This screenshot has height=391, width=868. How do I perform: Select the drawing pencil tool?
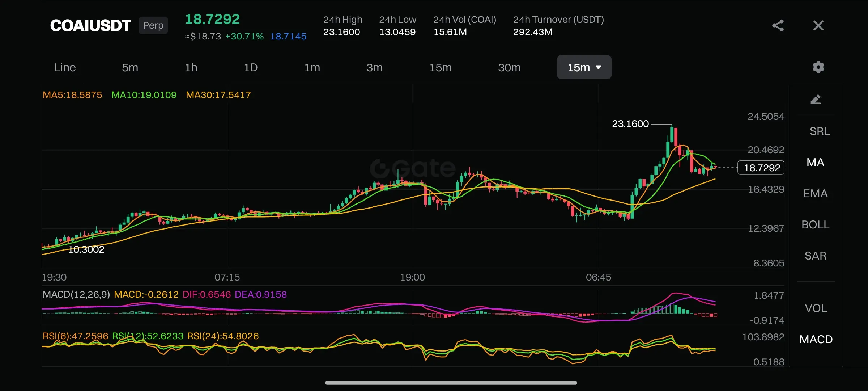tap(816, 100)
